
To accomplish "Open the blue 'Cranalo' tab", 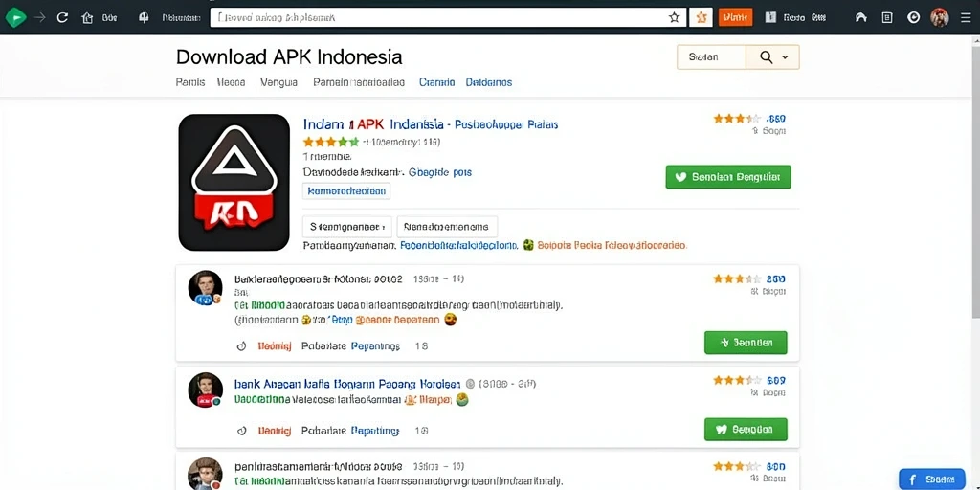I will [x=436, y=82].
